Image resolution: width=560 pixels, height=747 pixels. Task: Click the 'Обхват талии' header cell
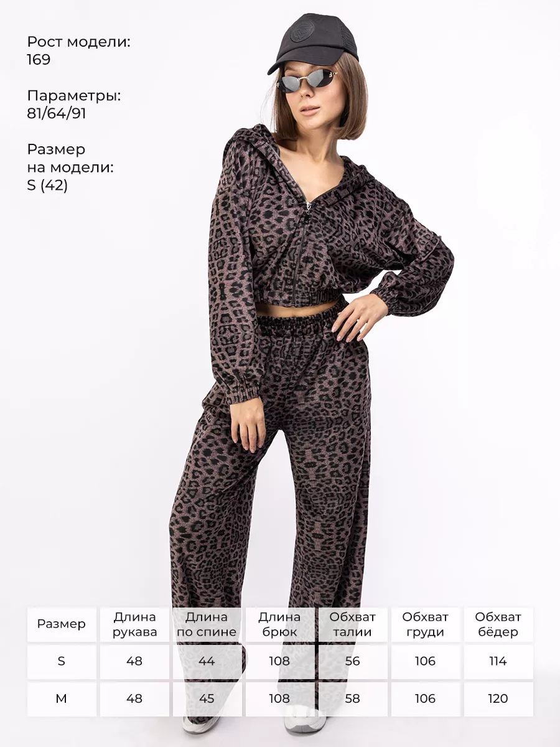coord(353,624)
